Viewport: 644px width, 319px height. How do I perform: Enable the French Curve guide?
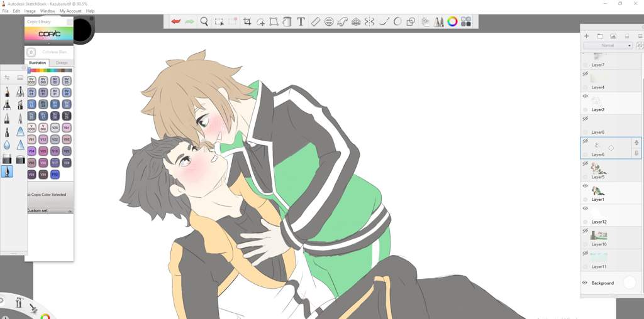342,22
